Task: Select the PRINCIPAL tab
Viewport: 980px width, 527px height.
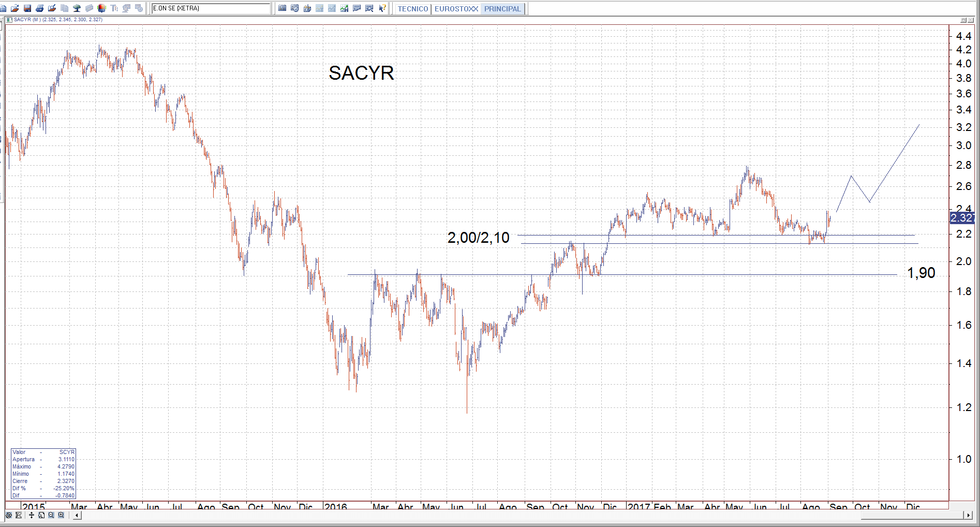Action: (x=502, y=9)
